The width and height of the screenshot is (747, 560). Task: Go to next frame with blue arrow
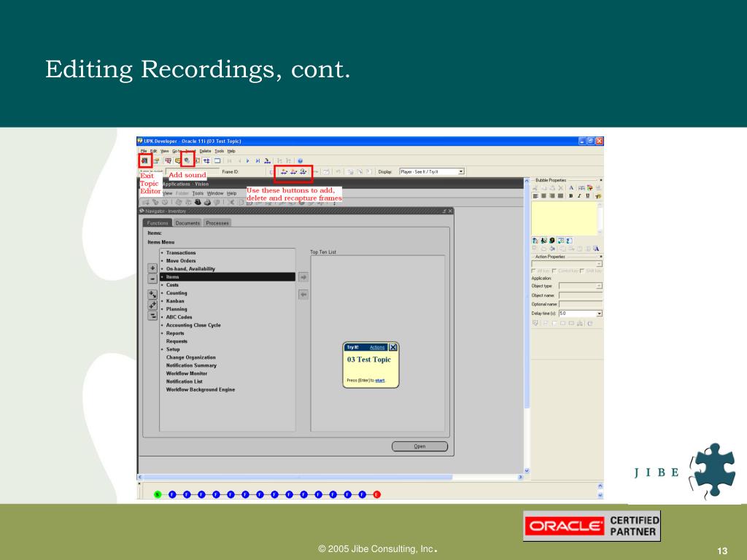pos(248,161)
